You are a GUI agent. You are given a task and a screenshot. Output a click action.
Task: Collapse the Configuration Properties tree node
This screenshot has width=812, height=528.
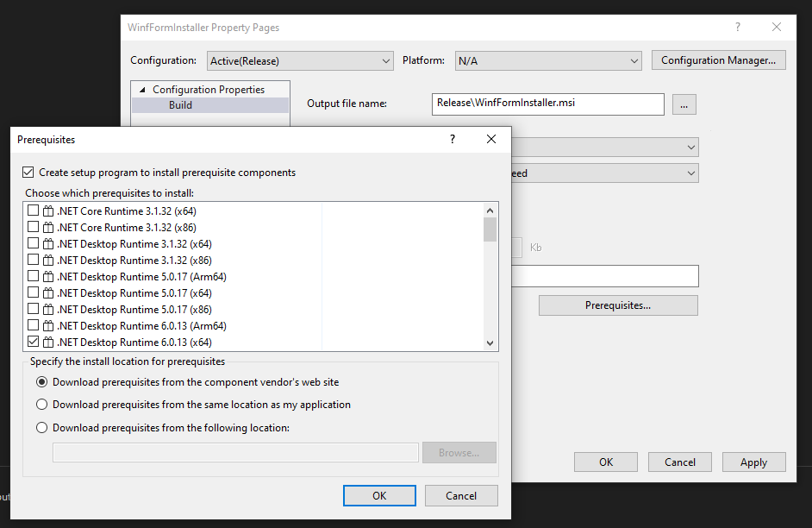point(142,90)
